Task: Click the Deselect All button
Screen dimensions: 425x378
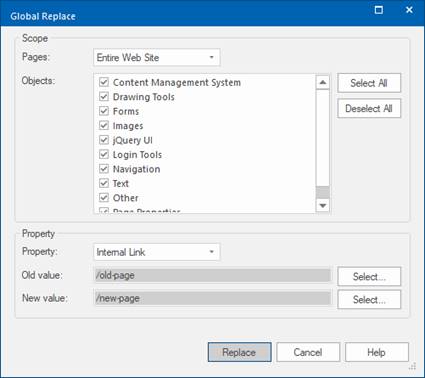Action: (369, 108)
